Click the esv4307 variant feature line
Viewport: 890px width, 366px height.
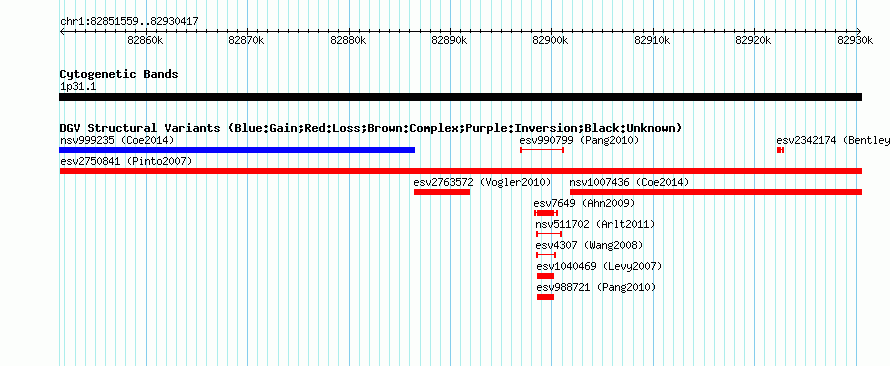click(546, 255)
